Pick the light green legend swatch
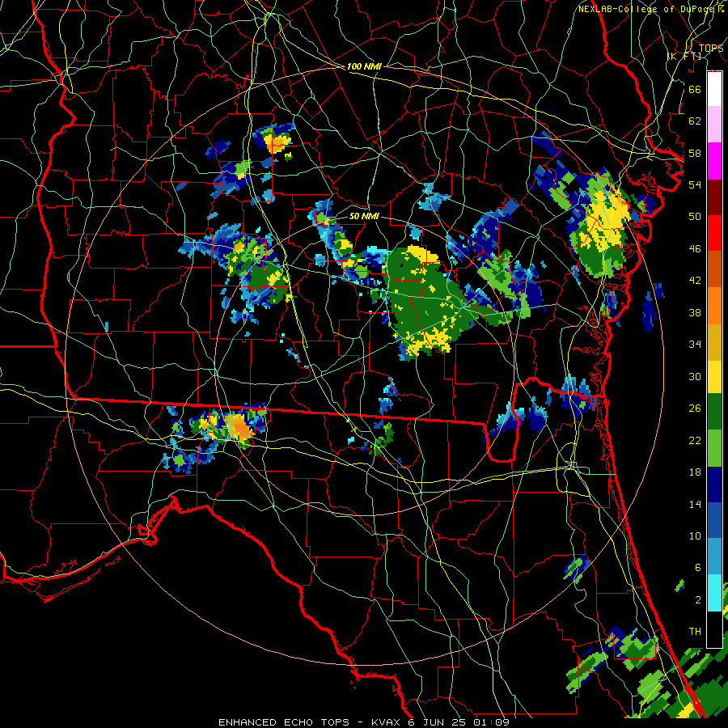The width and height of the screenshot is (728, 728). [x=714, y=448]
